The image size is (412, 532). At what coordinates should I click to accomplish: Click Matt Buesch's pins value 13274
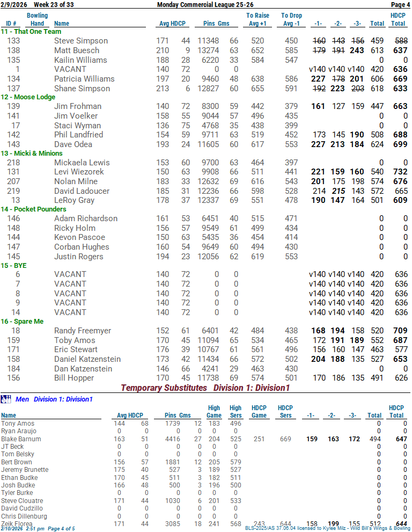point(208,50)
